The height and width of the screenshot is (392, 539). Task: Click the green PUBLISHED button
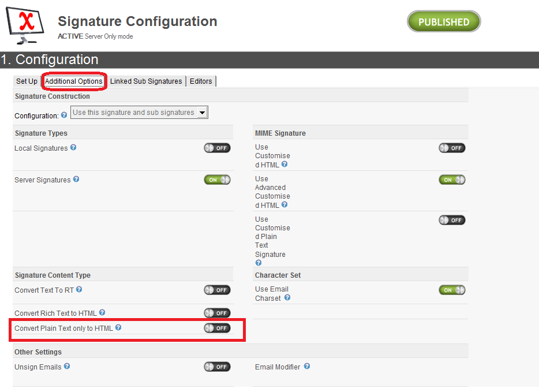[x=444, y=22]
